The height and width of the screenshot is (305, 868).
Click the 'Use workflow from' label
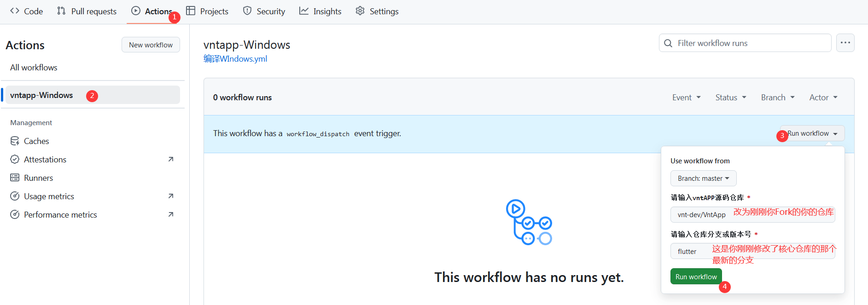pos(700,161)
